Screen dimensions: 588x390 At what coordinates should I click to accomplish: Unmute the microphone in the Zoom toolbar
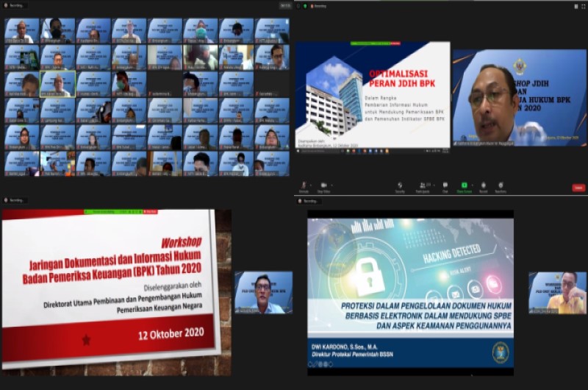pyautogui.click(x=304, y=187)
